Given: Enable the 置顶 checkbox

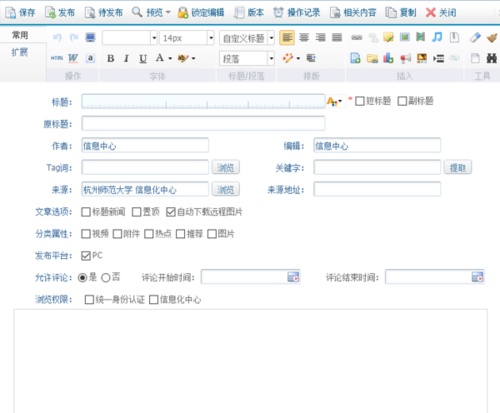Looking at the screenshot, I should pos(136,212).
